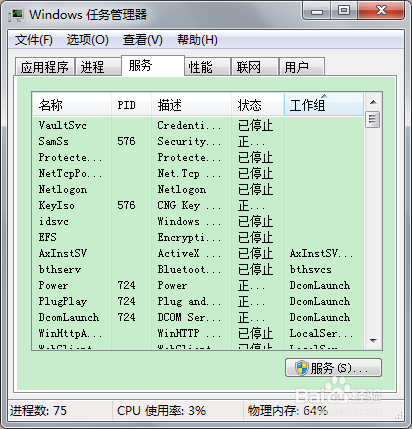Click the AxInstSV... group cell
The image size is (412, 429).
pos(321,253)
